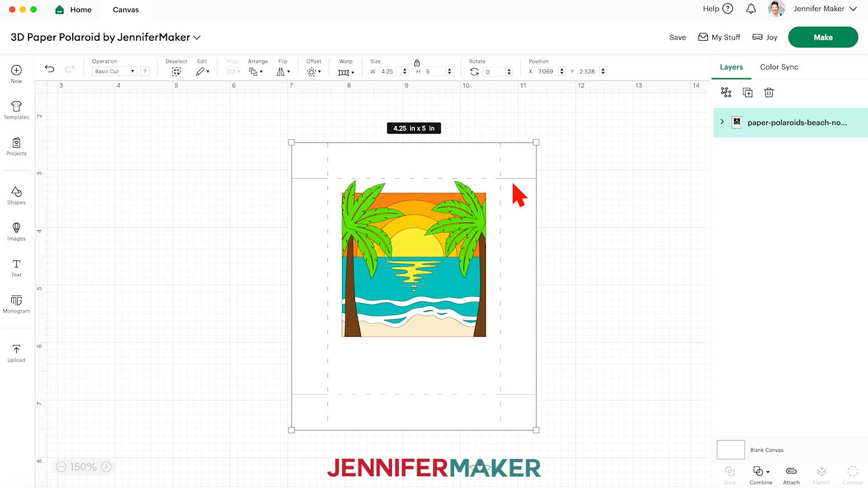Adjust the X position stepper
Image resolution: width=868 pixels, height=488 pixels.
click(562, 72)
